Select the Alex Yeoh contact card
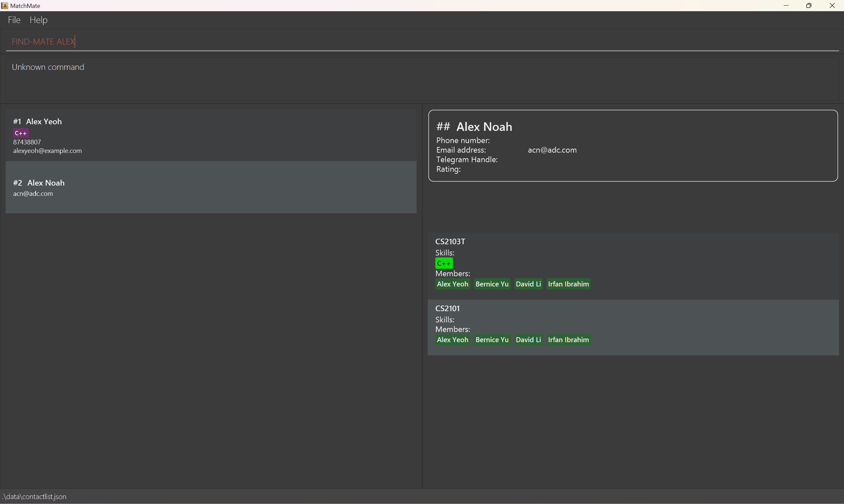 (x=211, y=135)
